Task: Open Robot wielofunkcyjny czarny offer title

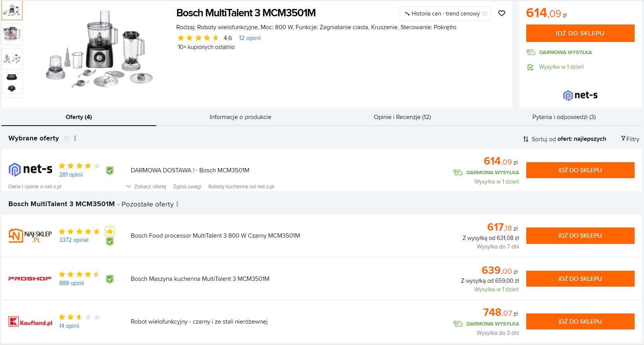Action: (x=199, y=322)
